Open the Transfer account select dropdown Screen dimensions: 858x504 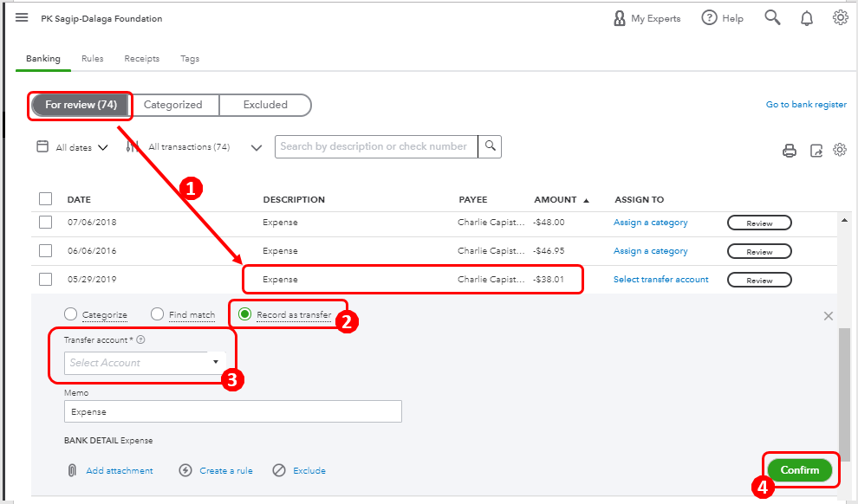click(145, 363)
